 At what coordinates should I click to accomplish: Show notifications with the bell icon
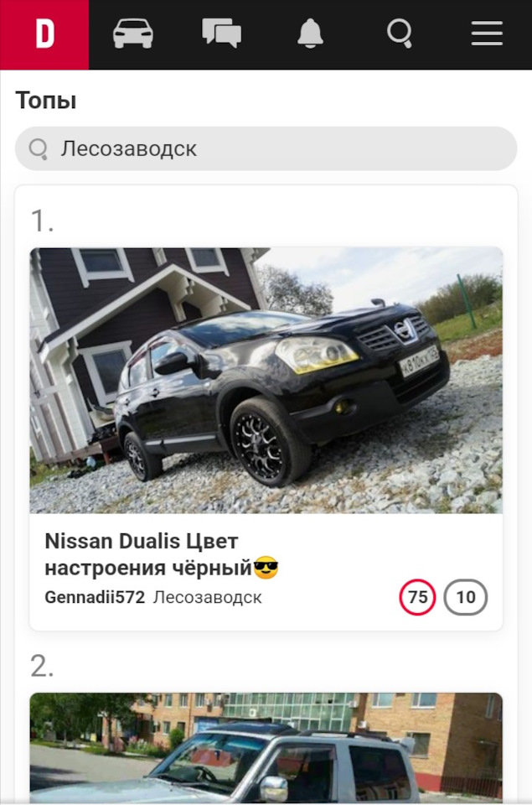click(x=310, y=34)
